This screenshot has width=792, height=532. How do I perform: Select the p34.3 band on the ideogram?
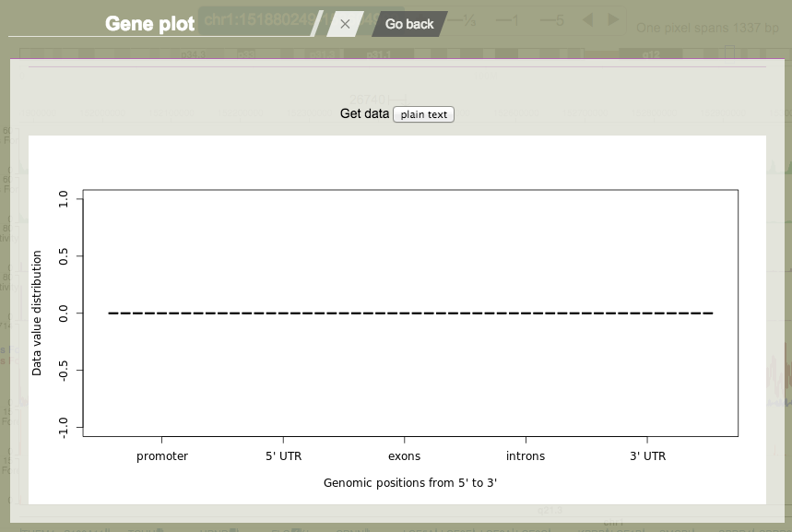coord(194,53)
